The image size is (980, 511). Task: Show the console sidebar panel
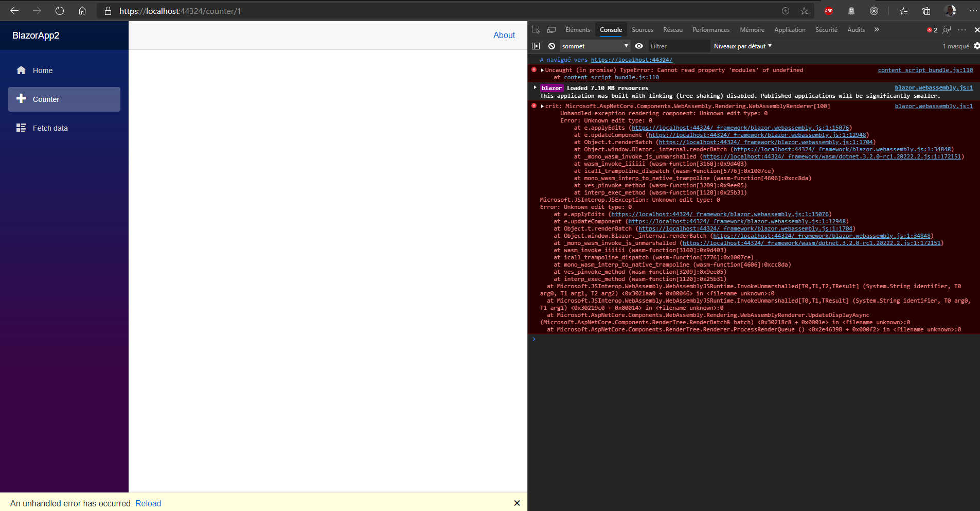coord(536,46)
